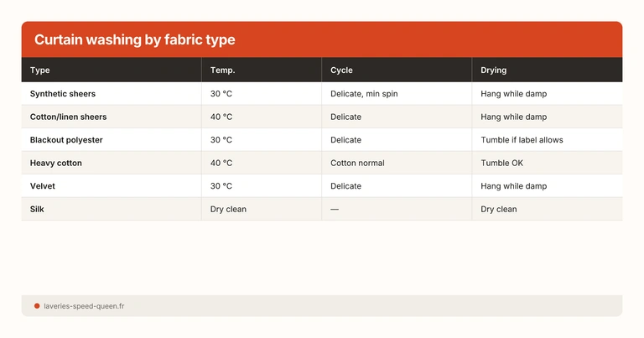Click the 'Tumble OK' drying cell

502,163
